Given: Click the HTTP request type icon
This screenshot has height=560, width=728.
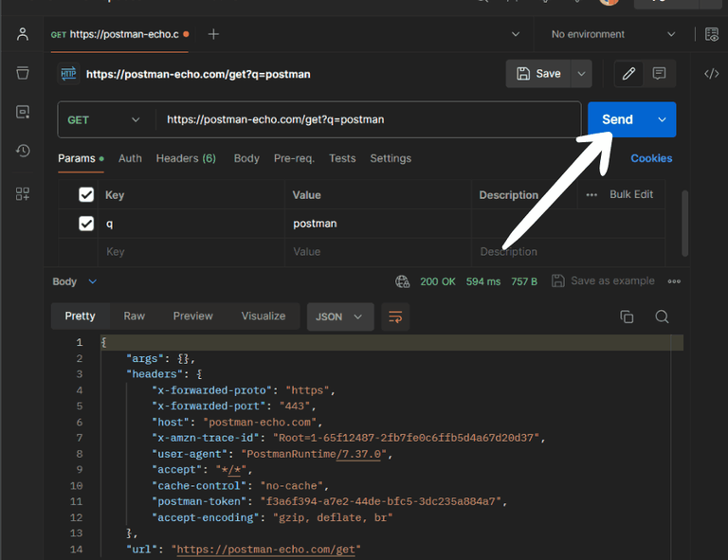Looking at the screenshot, I should pos(68,74).
